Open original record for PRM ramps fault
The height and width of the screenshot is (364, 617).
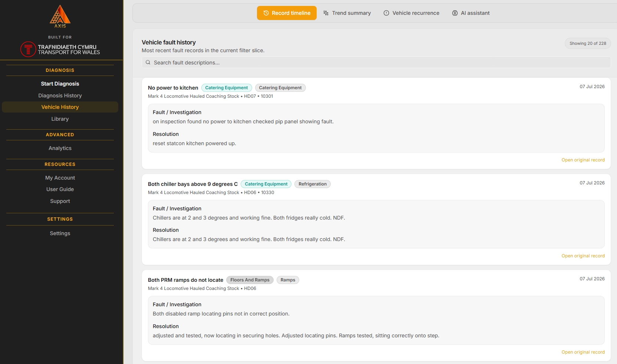tap(583, 352)
